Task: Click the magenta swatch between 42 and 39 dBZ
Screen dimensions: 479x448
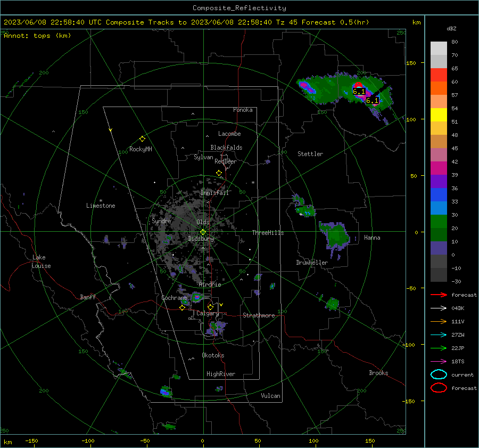Action: click(439, 168)
